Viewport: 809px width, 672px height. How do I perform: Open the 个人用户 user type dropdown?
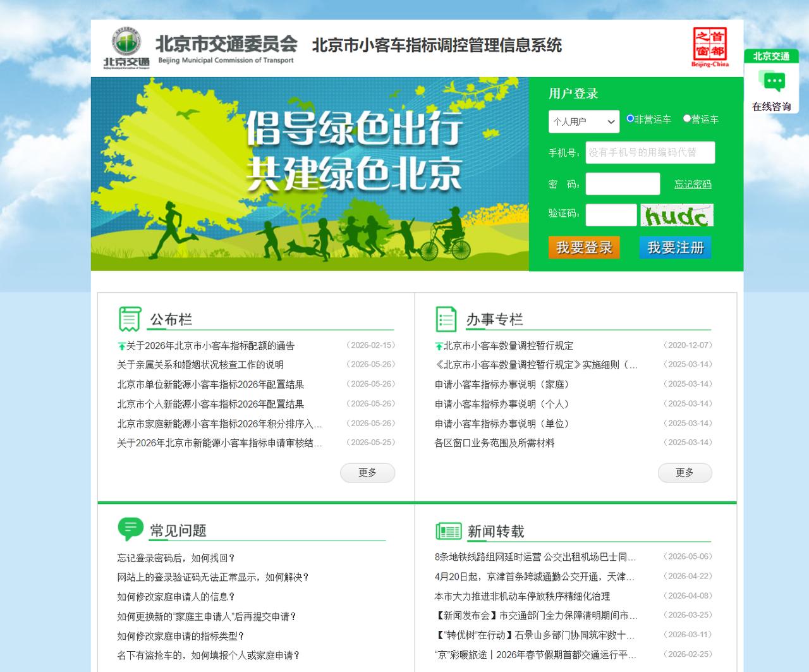[x=584, y=121]
